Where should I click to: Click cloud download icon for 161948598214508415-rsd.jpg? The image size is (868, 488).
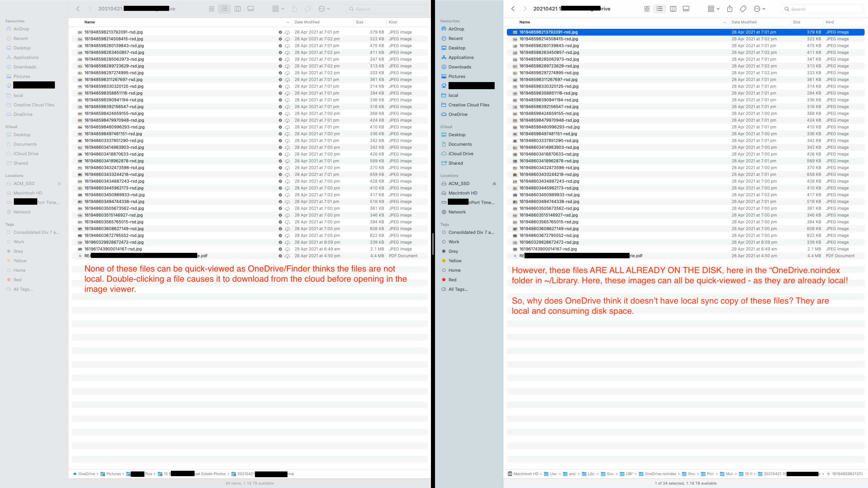(287, 39)
